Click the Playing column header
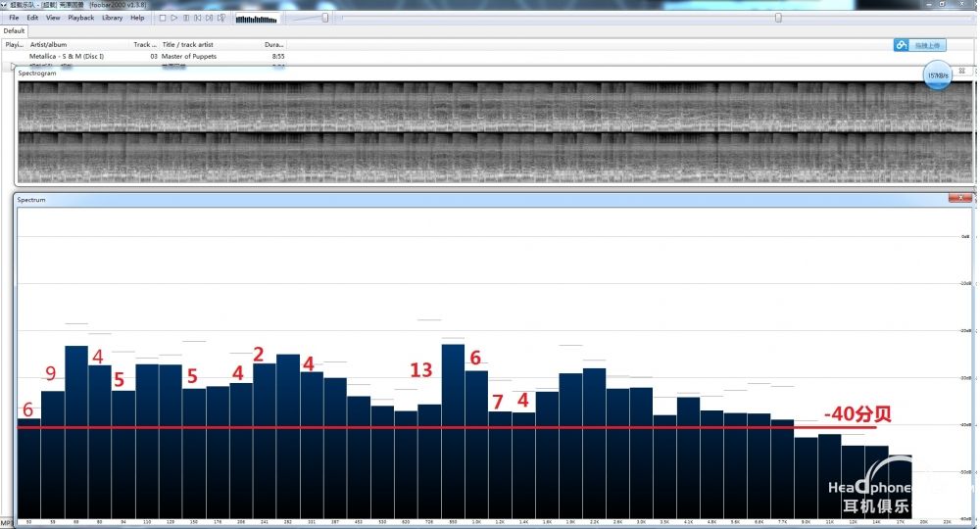Image resolution: width=980 pixels, height=529 pixels. pyautogui.click(x=15, y=44)
